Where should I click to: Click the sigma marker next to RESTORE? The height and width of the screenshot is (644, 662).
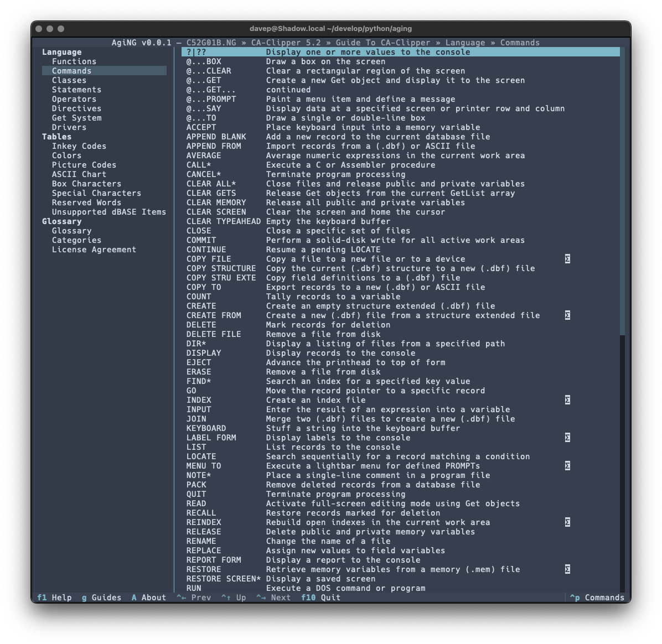tap(567, 569)
